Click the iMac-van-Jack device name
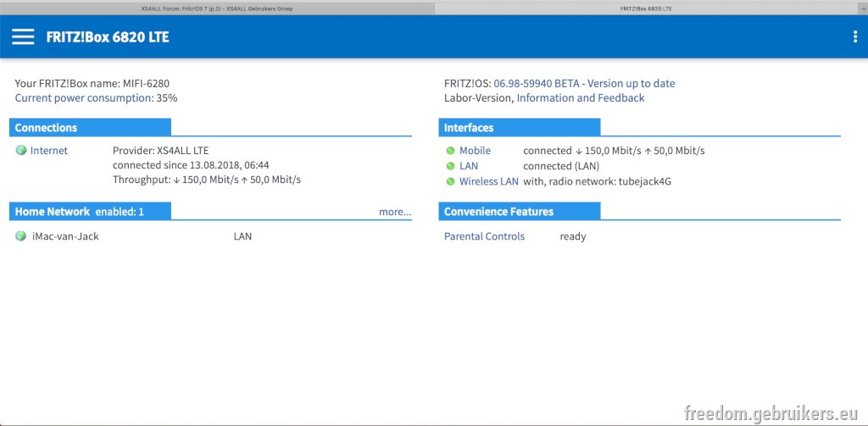 65,236
